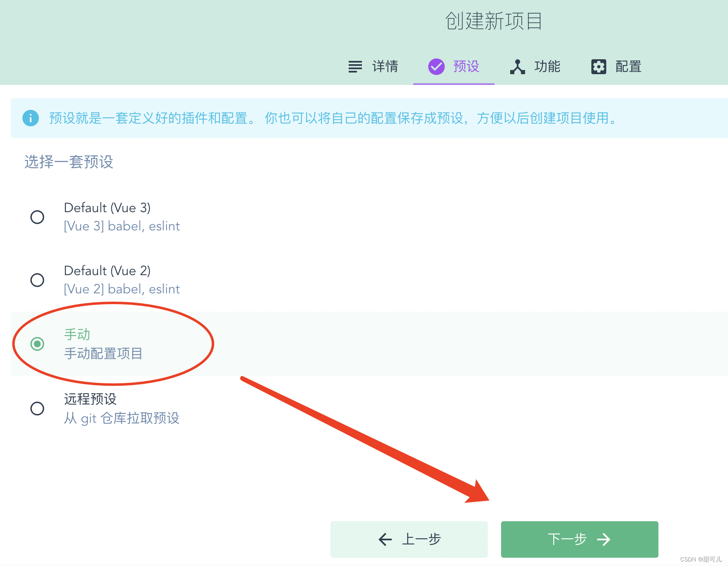Screen dimensions: 728x566
Task: Select the 手动 radio button
Action: [x=37, y=343]
